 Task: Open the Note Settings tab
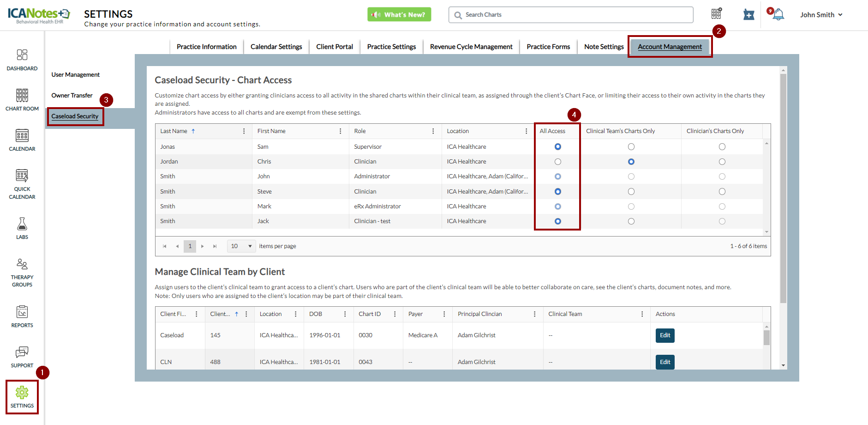pos(604,47)
